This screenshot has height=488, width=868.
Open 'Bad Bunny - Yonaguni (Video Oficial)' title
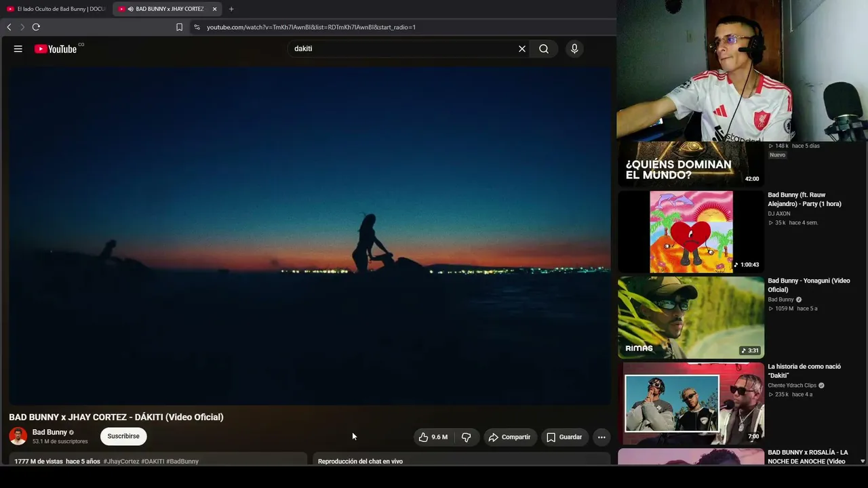pyautogui.click(x=808, y=285)
